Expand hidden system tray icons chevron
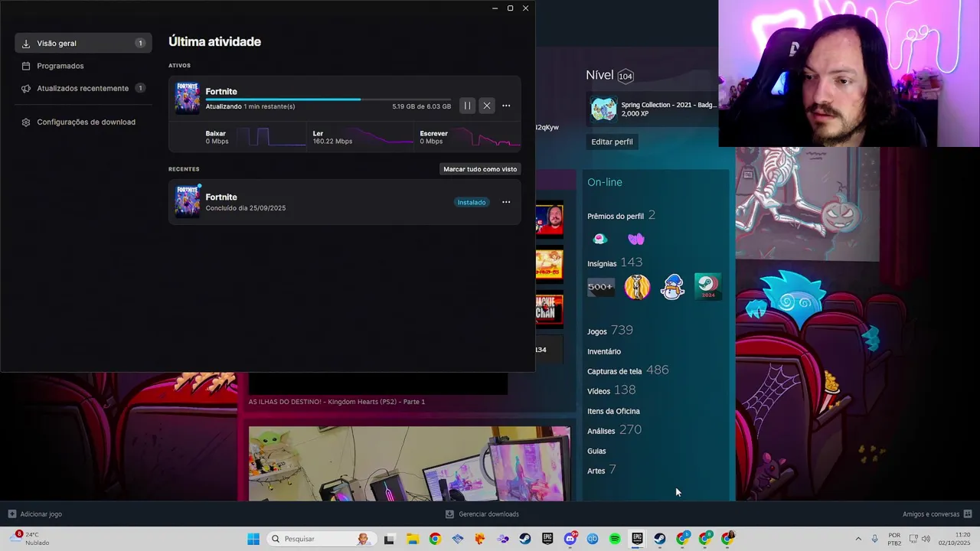980x551 pixels. pyautogui.click(x=858, y=539)
